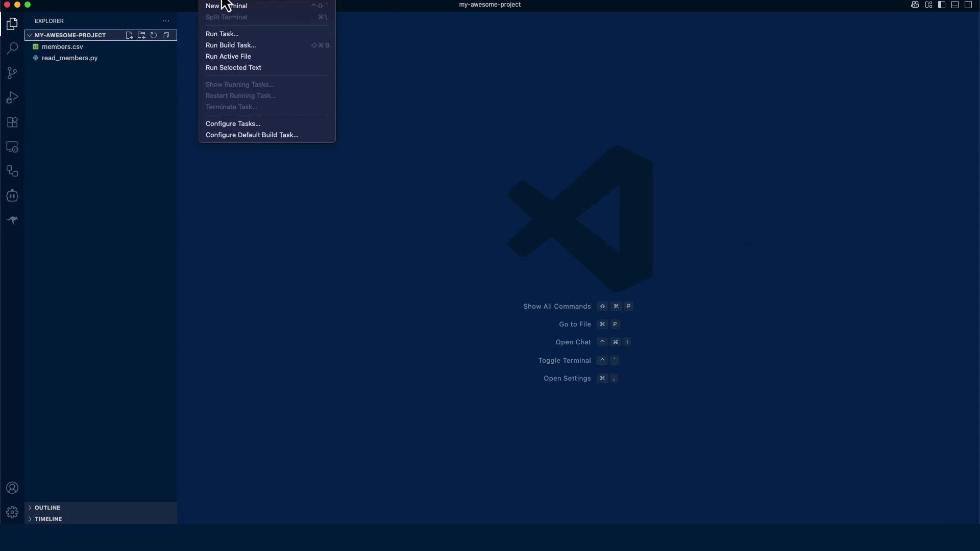Open the bird-shaped activity bar icon at bottom

click(x=12, y=220)
